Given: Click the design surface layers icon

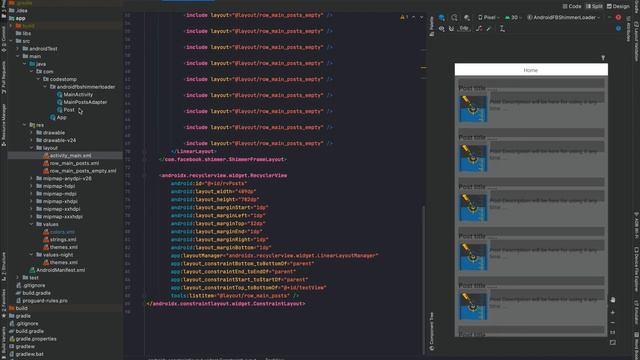Looking at the screenshot, I should coord(442,18).
